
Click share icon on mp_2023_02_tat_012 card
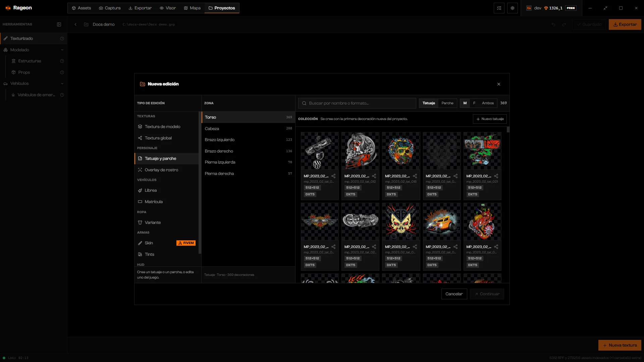pos(374,176)
